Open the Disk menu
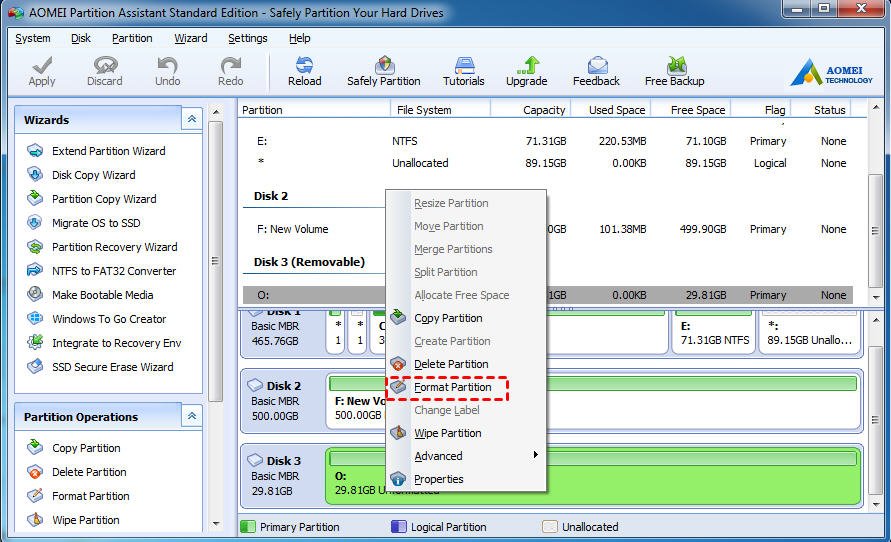 [81, 38]
